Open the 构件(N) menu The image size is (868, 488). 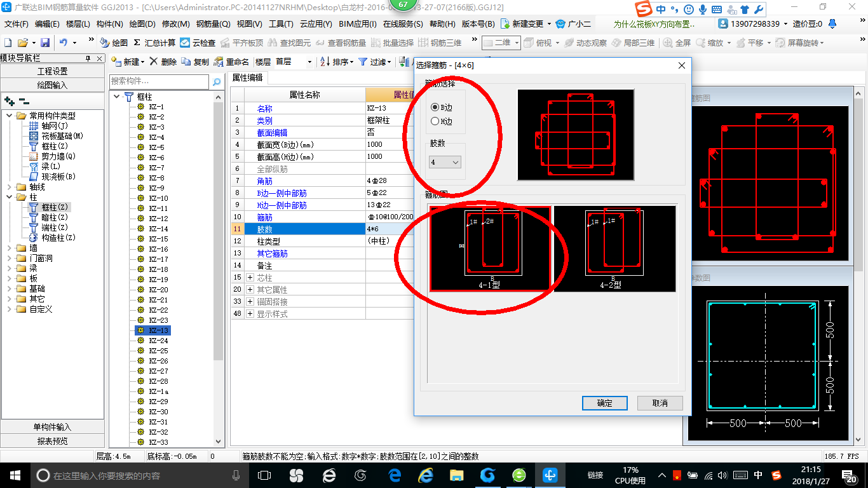pyautogui.click(x=110, y=24)
